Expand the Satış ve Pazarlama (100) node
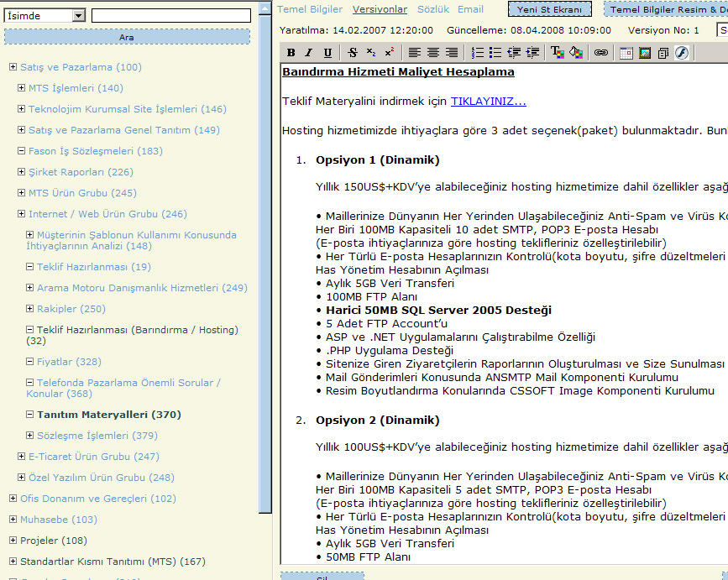Image resolution: width=728 pixels, height=580 pixels. coord(13,67)
